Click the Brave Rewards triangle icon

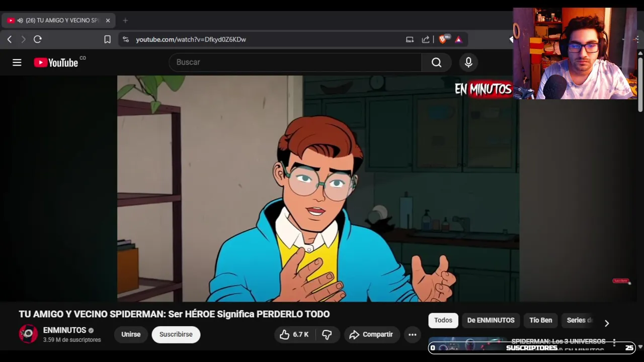click(458, 39)
